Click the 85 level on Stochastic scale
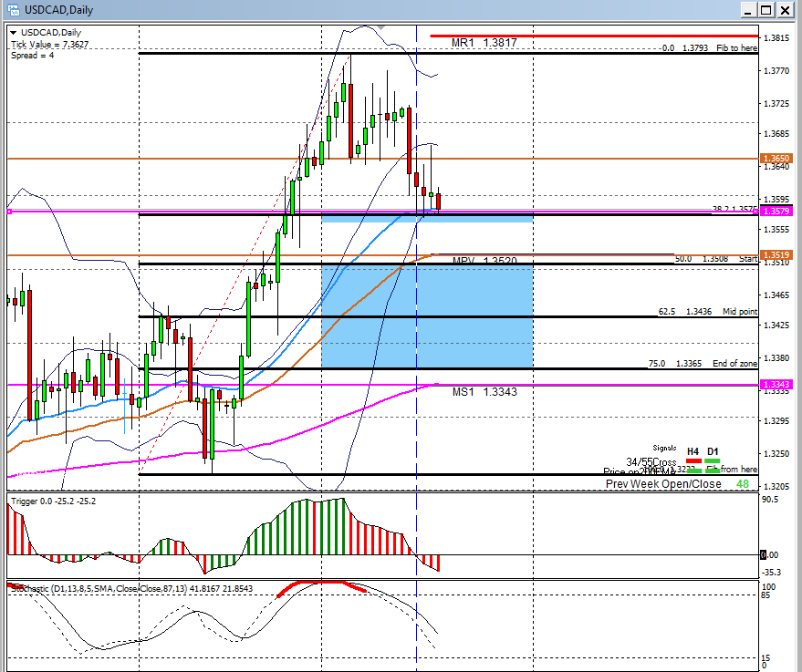The height and width of the screenshot is (672, 802). pos(767,595)
